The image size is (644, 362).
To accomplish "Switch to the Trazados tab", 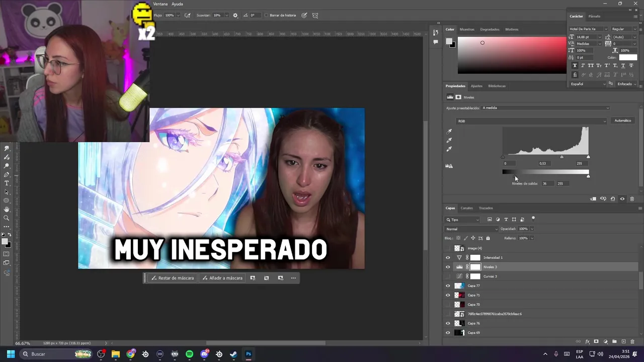I will (486, 208).
